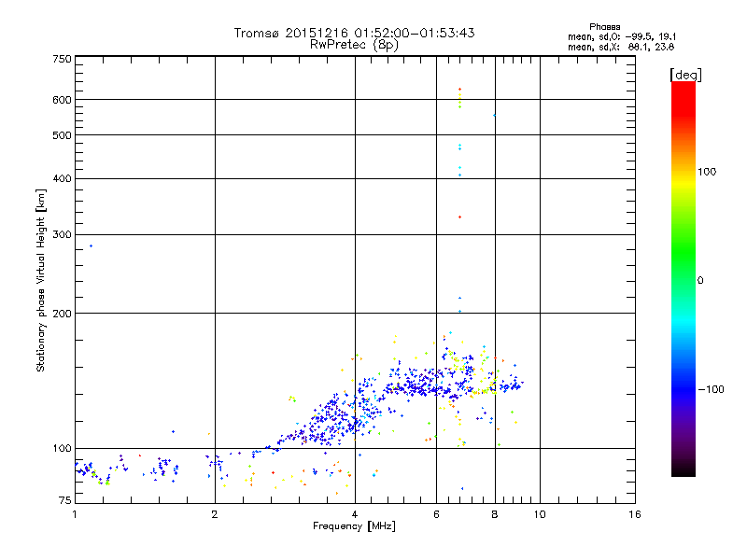Click the 'RwPretec (8p)' subtitle
Screen dimensions: 747x560
tap(354, 45)
